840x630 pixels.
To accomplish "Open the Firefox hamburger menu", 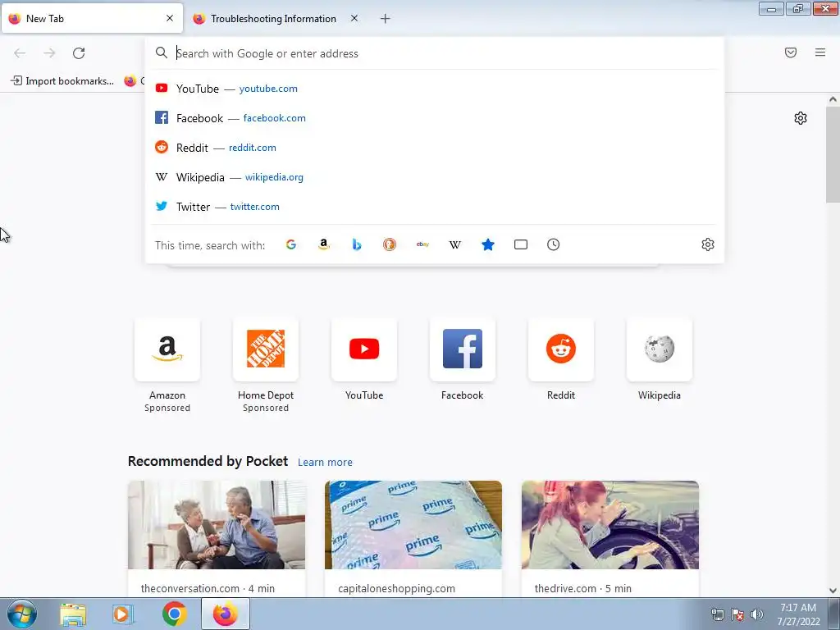I will [820, 52].
